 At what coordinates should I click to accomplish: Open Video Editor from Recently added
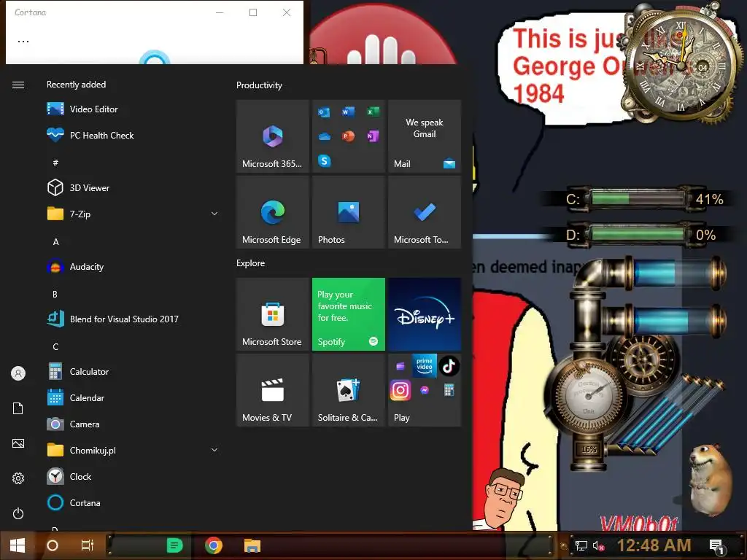click(x=133, y=109)
